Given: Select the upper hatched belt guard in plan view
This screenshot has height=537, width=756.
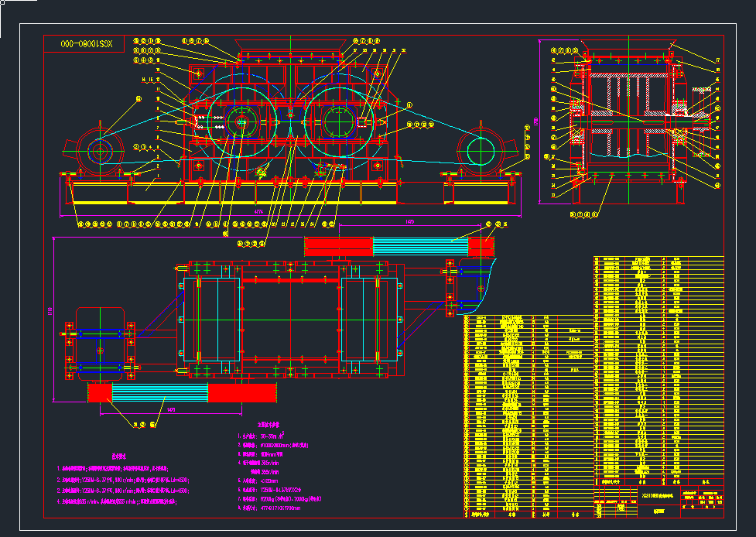Looking at the screenshot, I should (x=400, y=247).
